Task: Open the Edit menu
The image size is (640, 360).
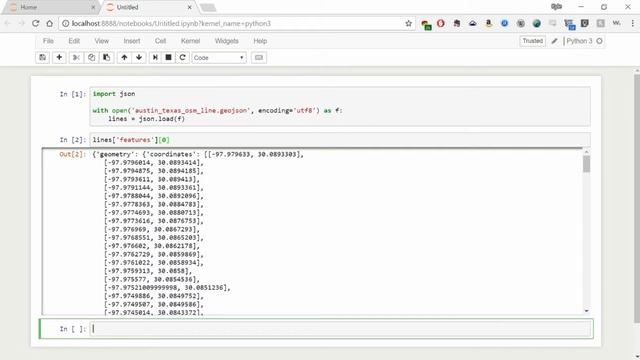Action: [74, 41]
